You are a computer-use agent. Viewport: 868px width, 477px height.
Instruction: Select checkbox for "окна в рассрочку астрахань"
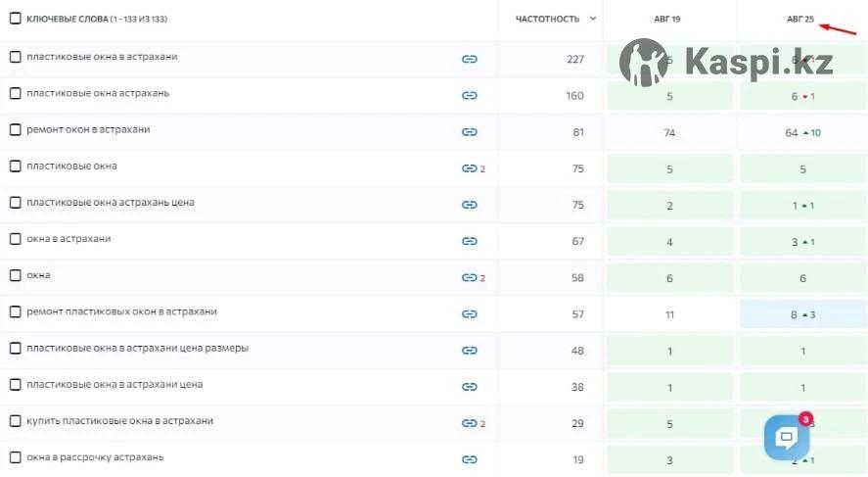pos(15,457)
